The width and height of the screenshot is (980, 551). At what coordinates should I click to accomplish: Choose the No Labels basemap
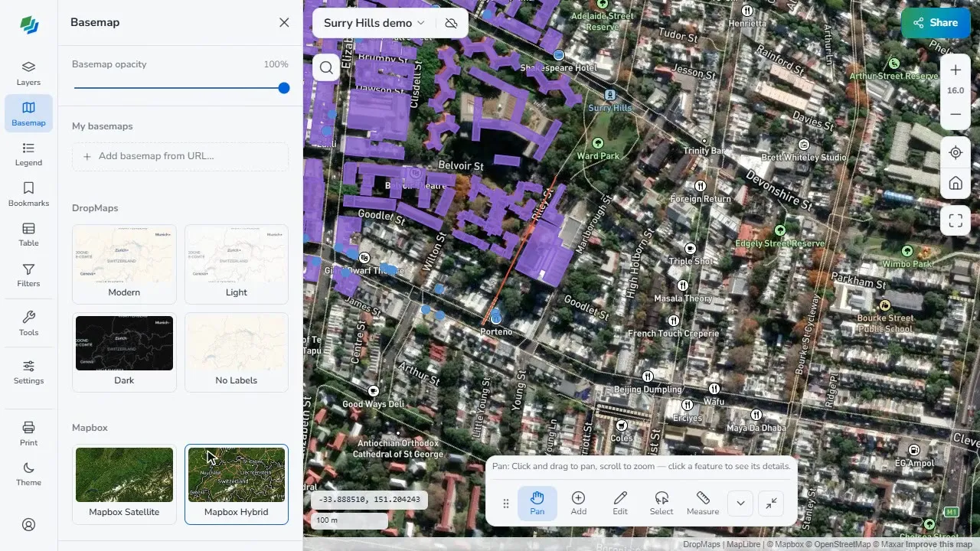pyautogui.click(x=237, y=351)
